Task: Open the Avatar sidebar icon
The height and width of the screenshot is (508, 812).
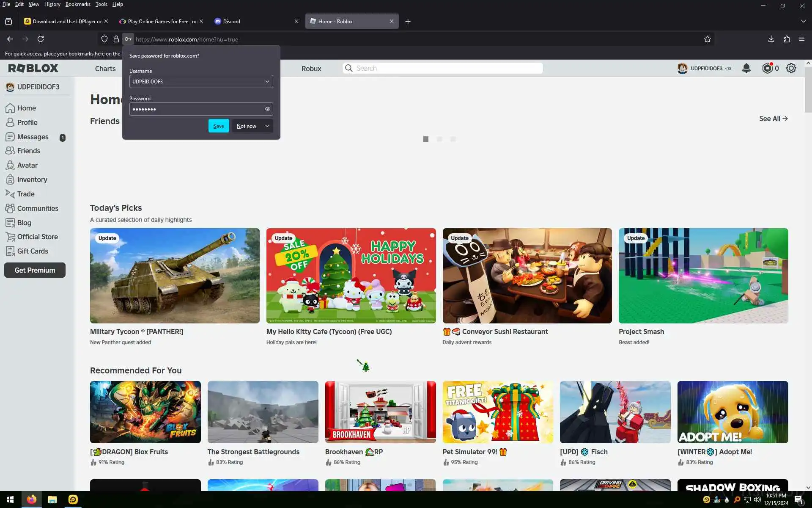Action: tap(10, 166)
